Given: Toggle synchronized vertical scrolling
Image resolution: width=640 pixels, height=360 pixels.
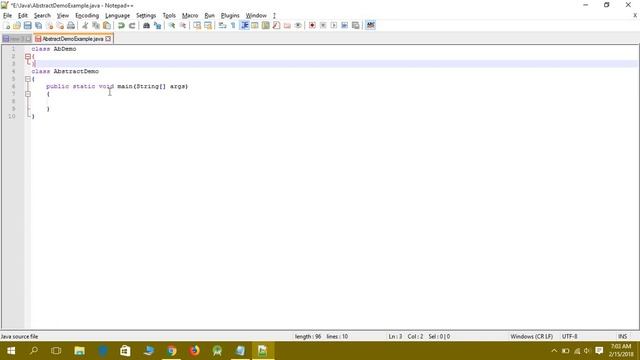Looking at the screenshot, I should click(197, 25).
